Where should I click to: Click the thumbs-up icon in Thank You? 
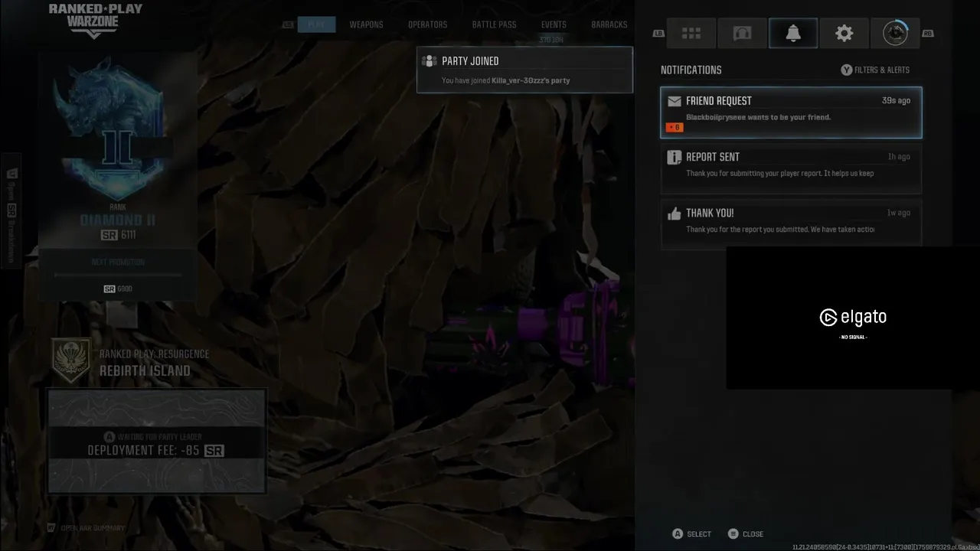pyautogui.click(x=675, y=214)
